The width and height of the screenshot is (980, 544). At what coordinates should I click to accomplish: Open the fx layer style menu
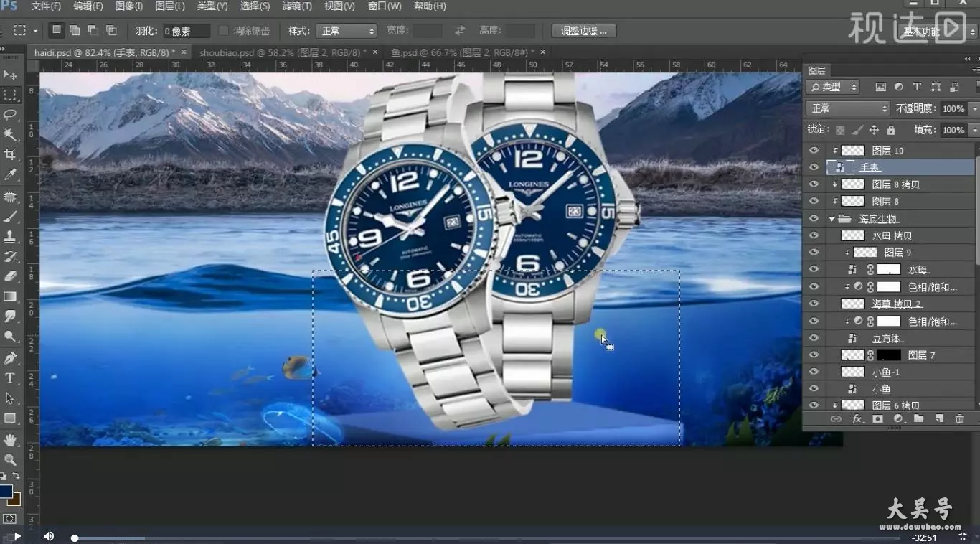(857, 418)
